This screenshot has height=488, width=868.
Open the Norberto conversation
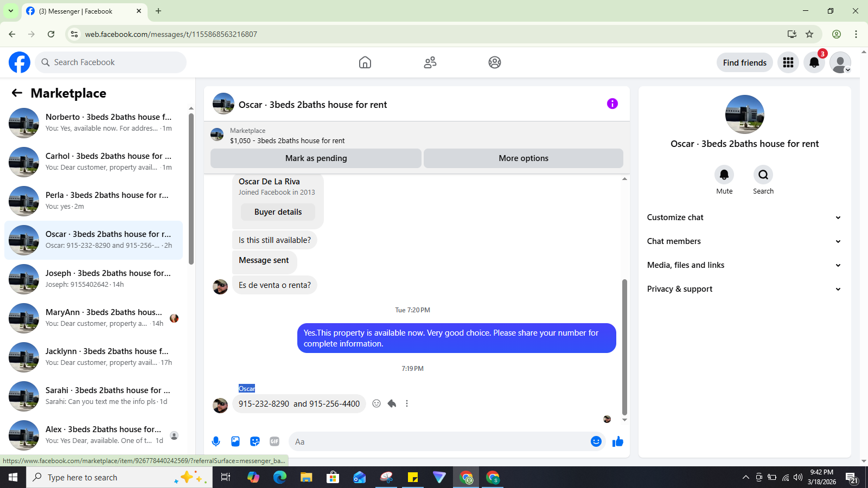93,123
